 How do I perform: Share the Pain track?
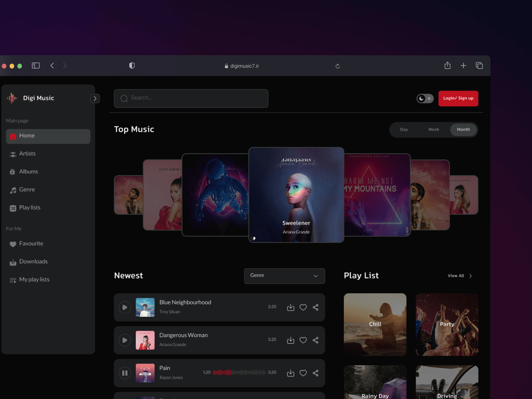click(316, 373)
